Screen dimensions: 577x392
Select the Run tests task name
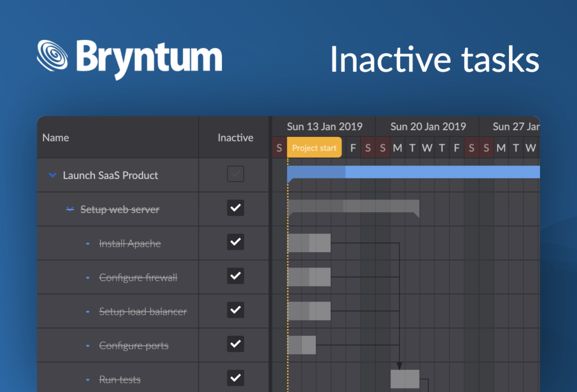click(119, 379)
